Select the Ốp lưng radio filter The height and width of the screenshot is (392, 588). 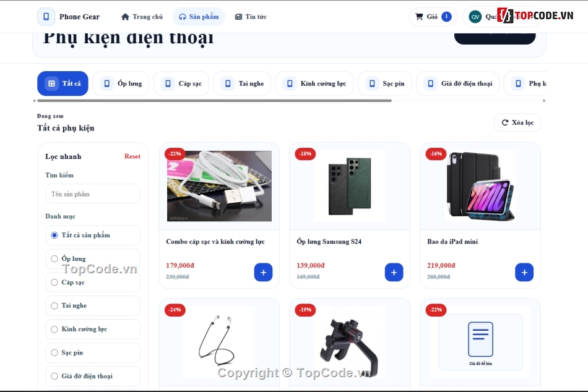click(54, 258)
